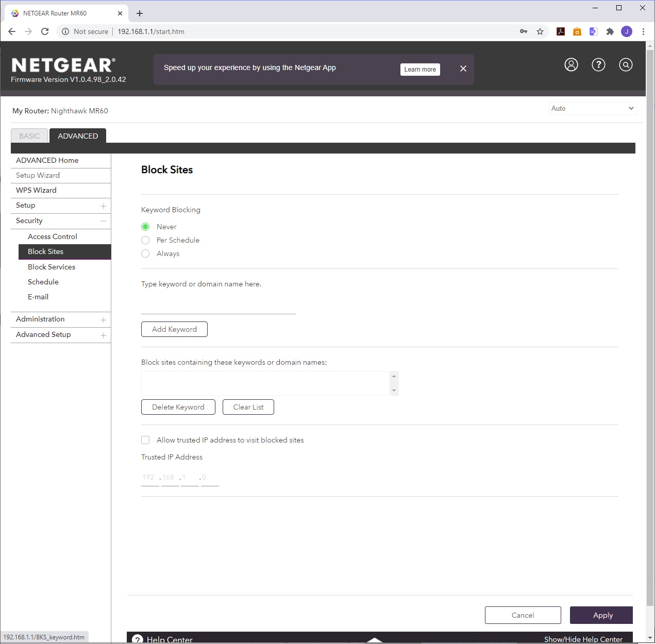This screenshot has width=655, height=644.
Task: Select the Per Schedule radio option
Action: (x=145, y=240)
